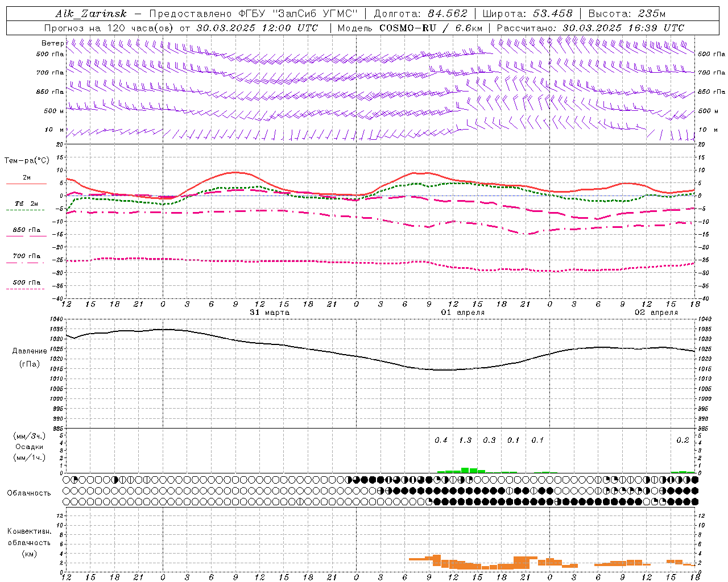Click the (мм/3ч.) precipitation unit label
Screen dimensions: 728x582
(x=30, y=436)
